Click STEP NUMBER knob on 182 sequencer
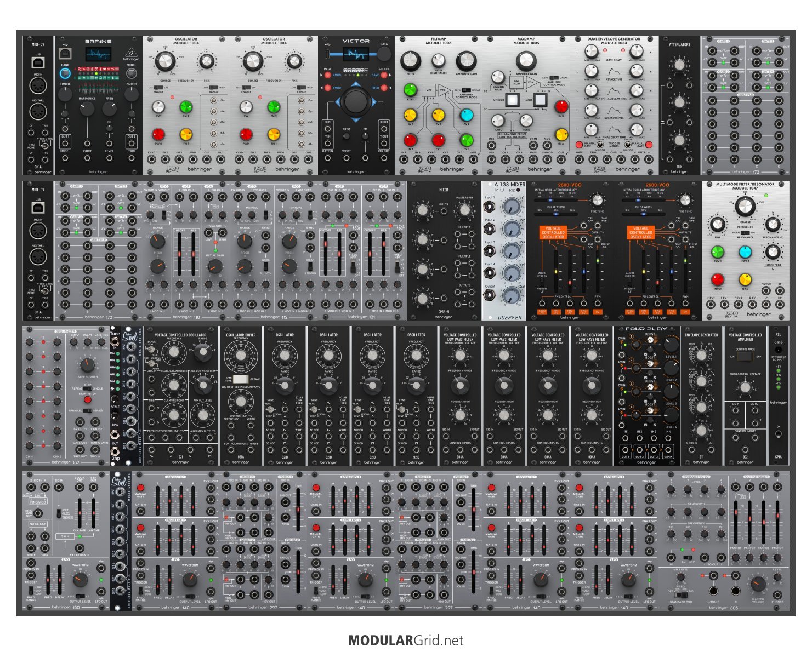The height and width of the screenshot is (652, 812). 88,365
